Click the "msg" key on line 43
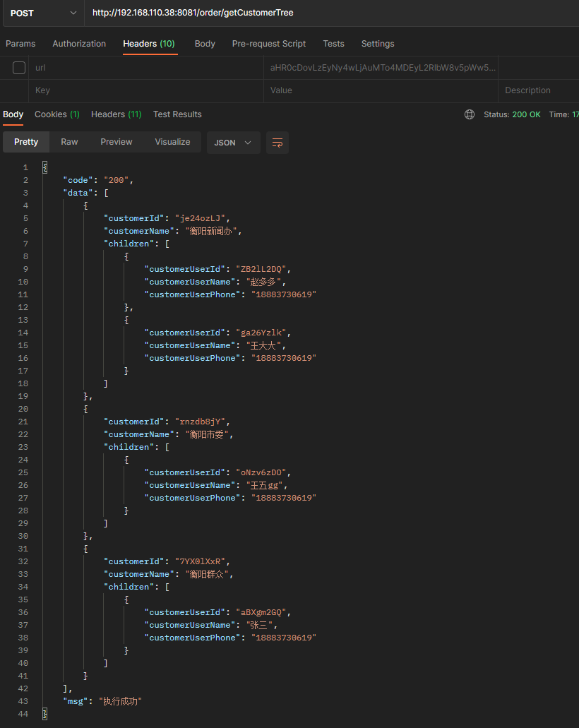 click(x=76, y=701)
